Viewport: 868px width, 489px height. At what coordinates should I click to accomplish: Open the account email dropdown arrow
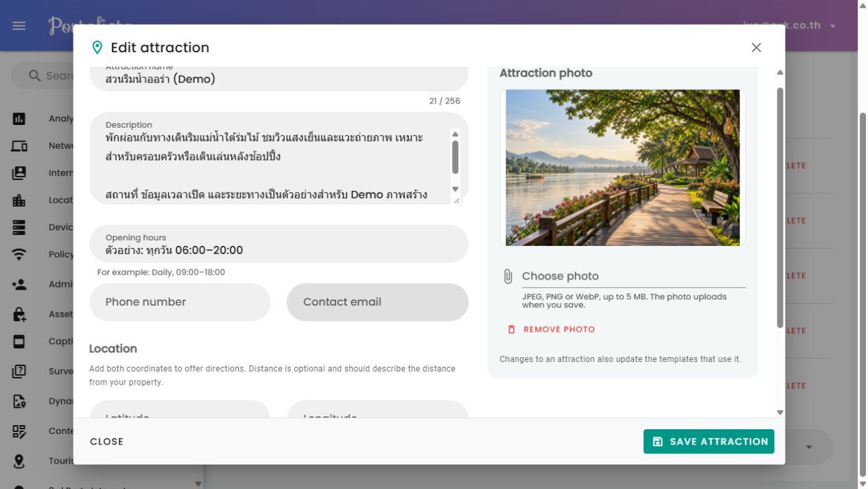[x=833, y=26]
